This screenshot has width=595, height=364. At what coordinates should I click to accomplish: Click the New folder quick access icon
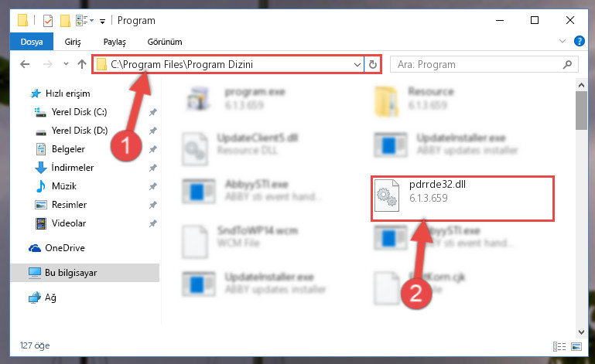[65, 20]
